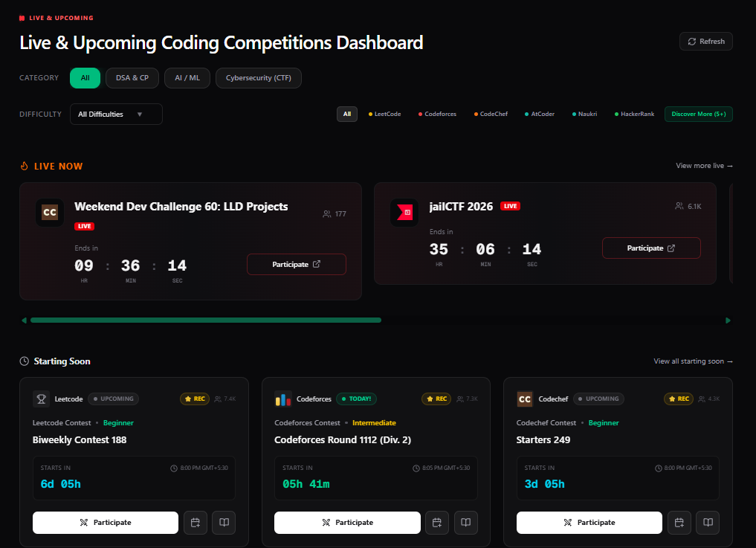This screenshot has height=548, width=756.
Task: Click the flame icon beside LIVE NOW
Action: 24,166
